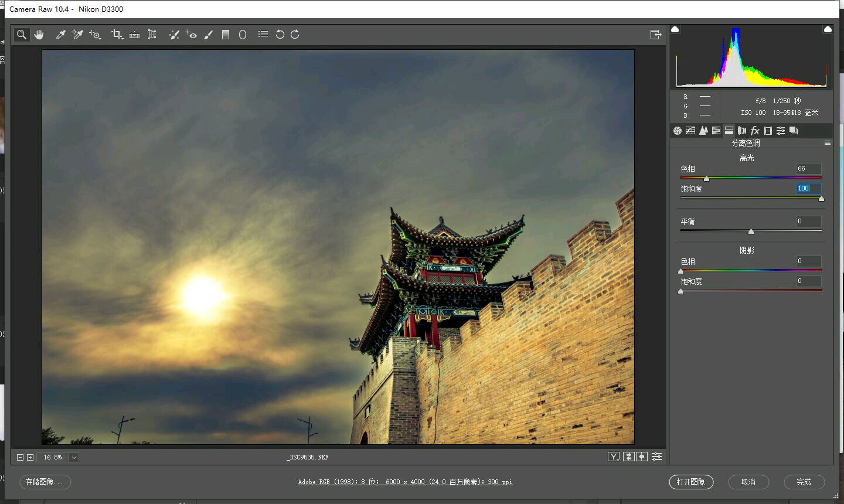Select the Graduated Filter tool

(x=226, y=35)
